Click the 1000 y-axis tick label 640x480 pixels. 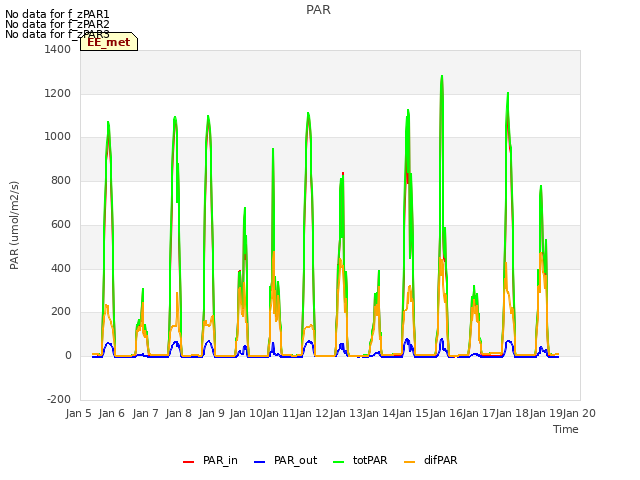click(57, 137)
